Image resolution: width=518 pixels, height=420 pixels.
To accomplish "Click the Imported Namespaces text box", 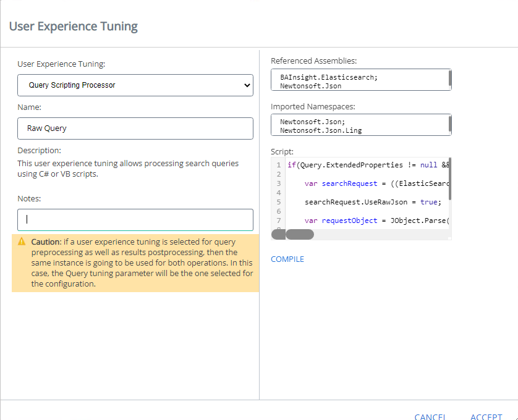I will pyautogui.click(x=361, y=125).
